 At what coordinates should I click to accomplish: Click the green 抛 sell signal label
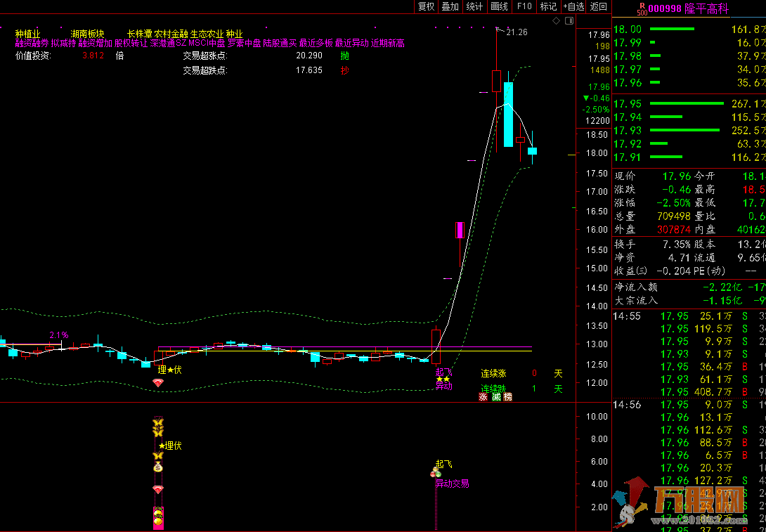click(x=345, y=56)
